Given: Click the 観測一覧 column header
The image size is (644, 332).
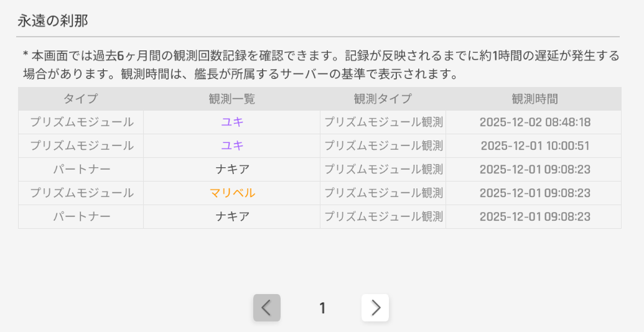Looking at the screenshot, I should [x=232, y=99].
